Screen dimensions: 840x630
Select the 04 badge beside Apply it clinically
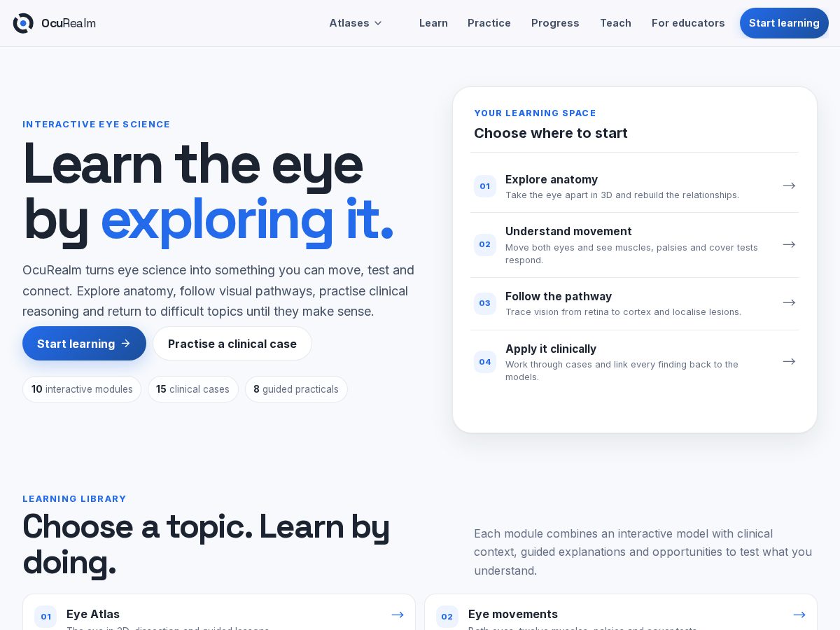point(485,362)
